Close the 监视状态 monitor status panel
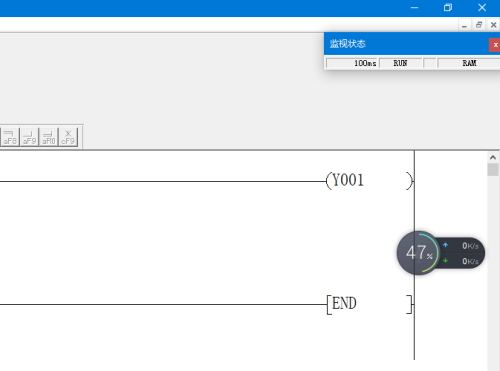The width and height of the screenshot is (500, 371). (x=495, y=45)
